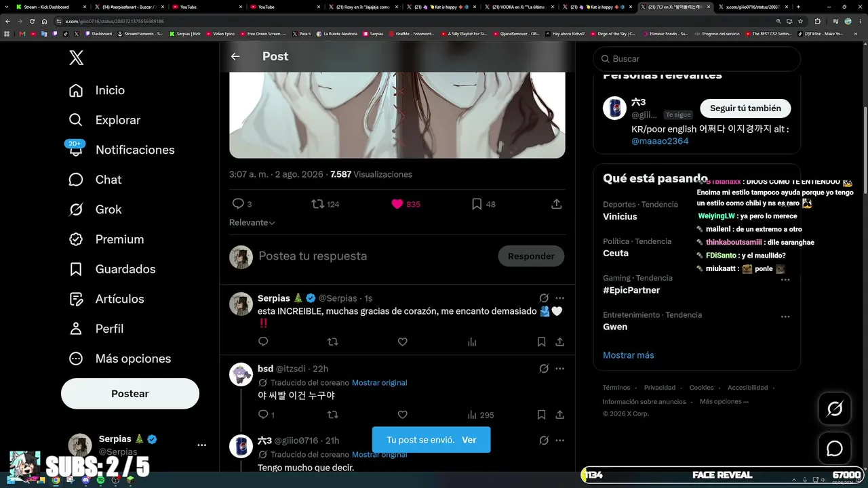This screenshot has width=868, height=488.
Task: Open the floating chat messages button
Action: pos(835,449)
